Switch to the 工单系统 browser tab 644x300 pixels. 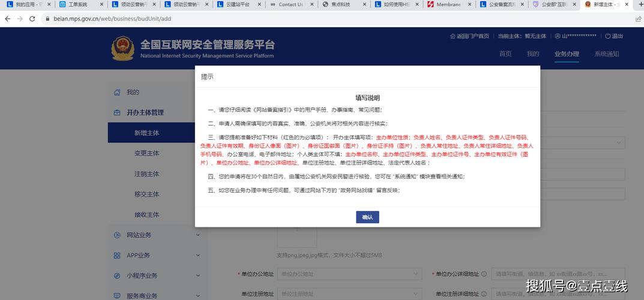[x=79, y=5]
